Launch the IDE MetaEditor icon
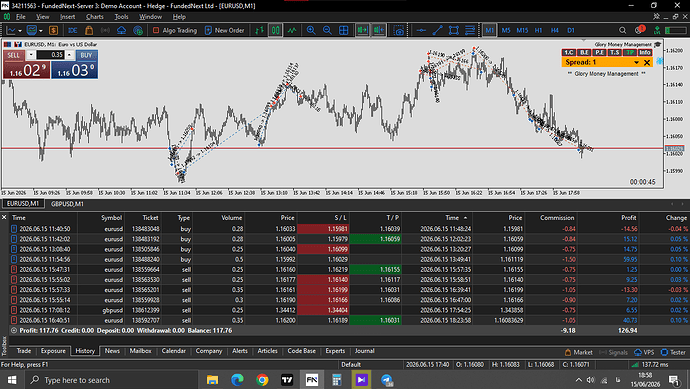 click(73, 30)
